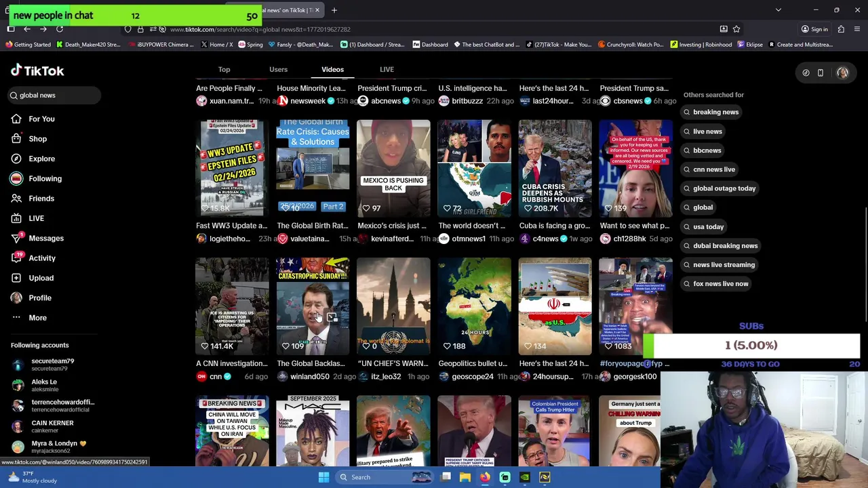Switch to the Top results tab
Image resolution: width=868 pixels, height=488 pixels.
coord(224,69)
